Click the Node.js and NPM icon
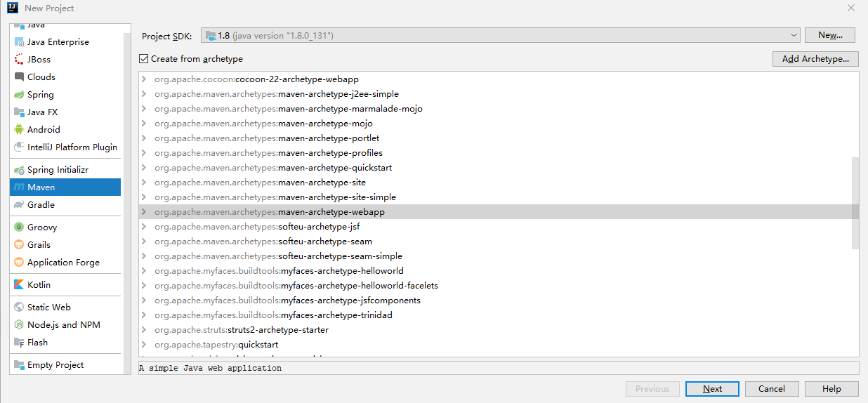The width and height of the screenshot is (868, 403). tap(19, 325)
